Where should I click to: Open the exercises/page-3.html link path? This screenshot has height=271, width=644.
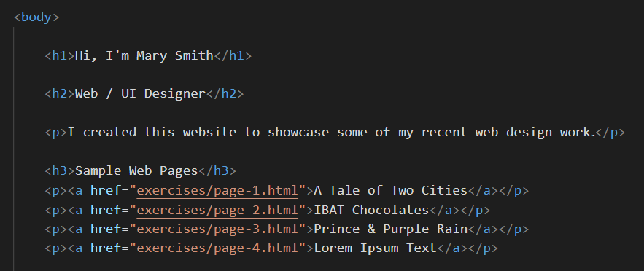(x=217, y=229)
